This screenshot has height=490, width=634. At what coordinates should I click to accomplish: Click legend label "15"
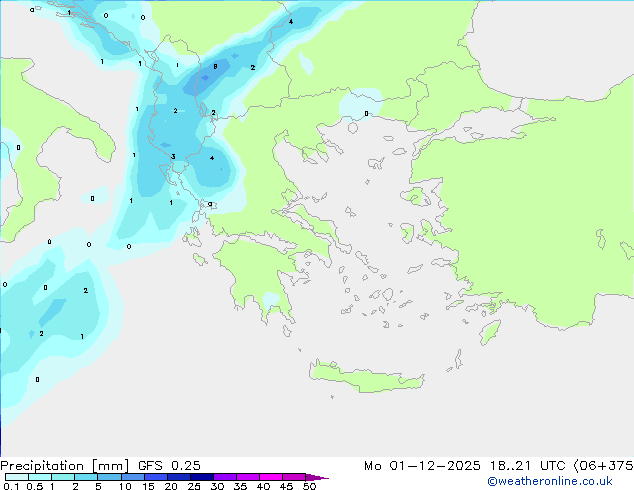pyautogui.click(x=148, y=486)
